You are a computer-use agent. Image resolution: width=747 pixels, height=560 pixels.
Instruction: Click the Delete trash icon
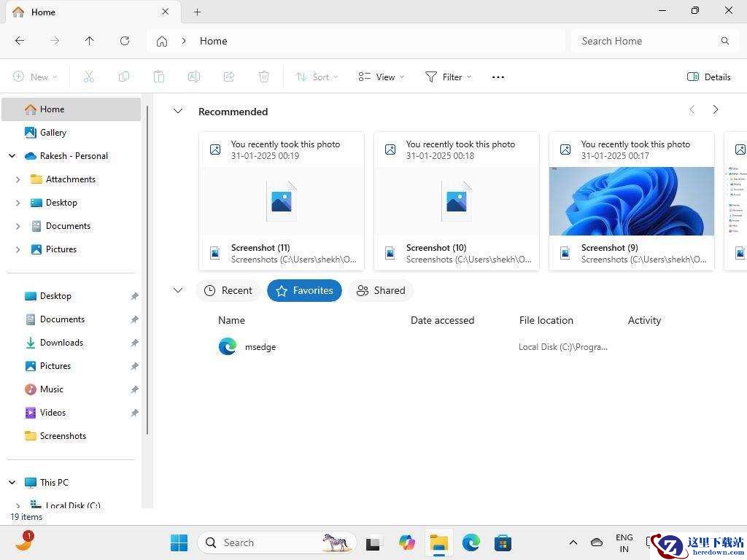[x=264, y=77]
